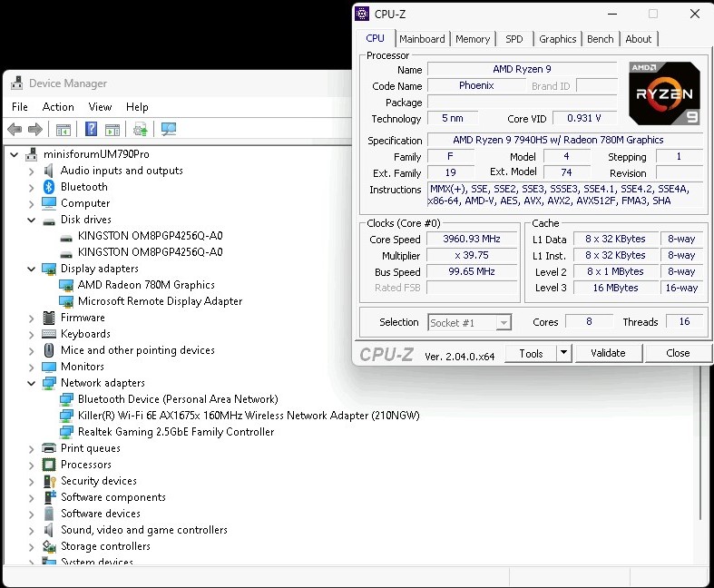Click the Update driver software toolbar icon
The height and width of the screenshot is (588, 714).
(140, 130)
